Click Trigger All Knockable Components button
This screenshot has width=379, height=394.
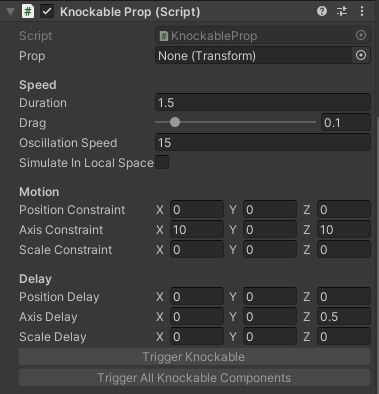[194, 378]
